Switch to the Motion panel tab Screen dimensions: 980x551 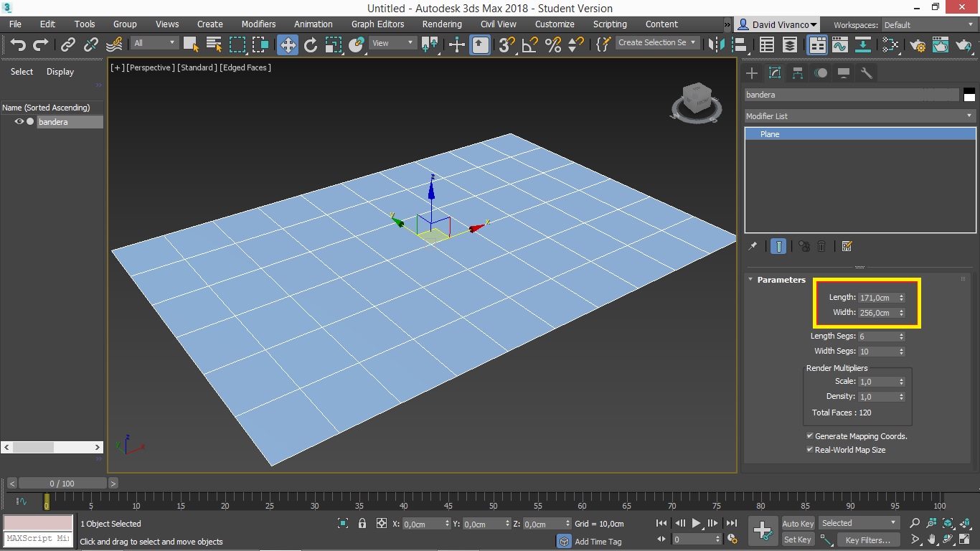click(x=821, y=72)
